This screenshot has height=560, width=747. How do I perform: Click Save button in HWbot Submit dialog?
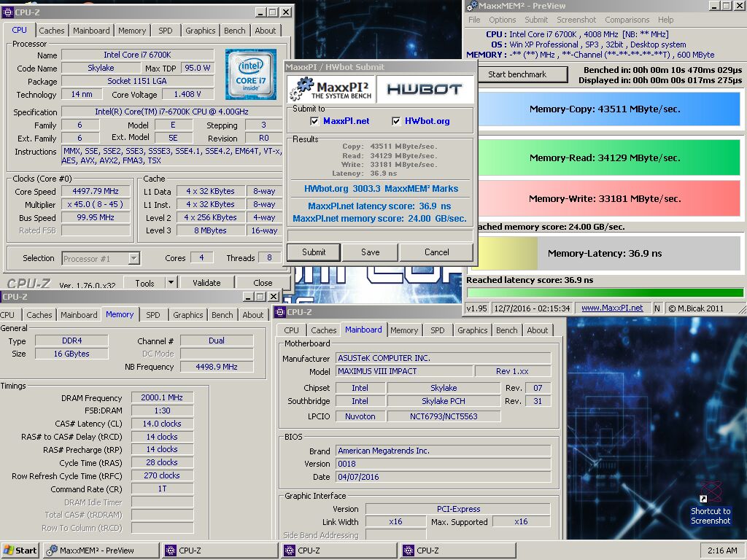pyautogui.click(x=370, y=252)
